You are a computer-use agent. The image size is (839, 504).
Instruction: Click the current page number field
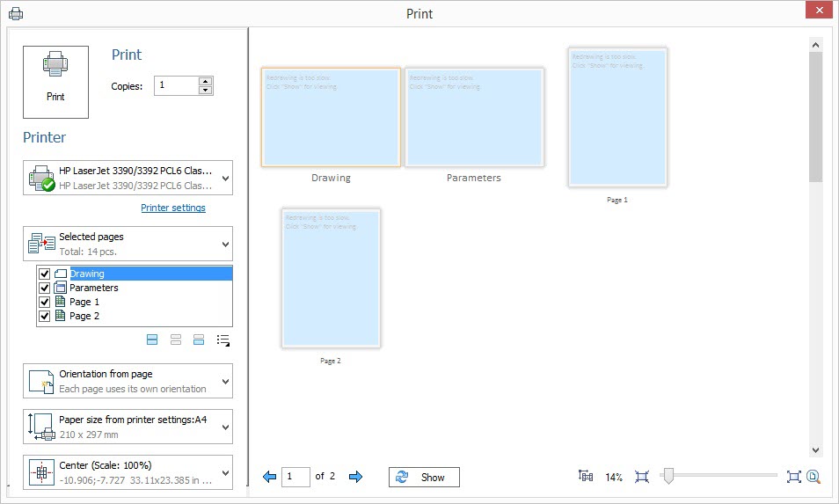(x=295, y=477)
